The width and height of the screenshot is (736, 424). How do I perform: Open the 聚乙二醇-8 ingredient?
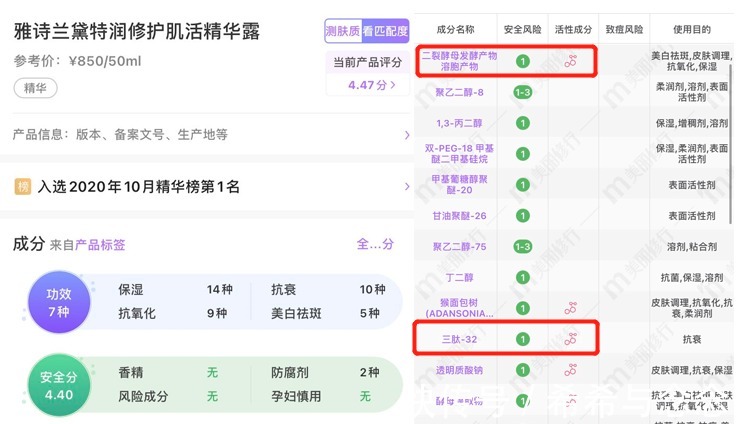pos(459,93)
